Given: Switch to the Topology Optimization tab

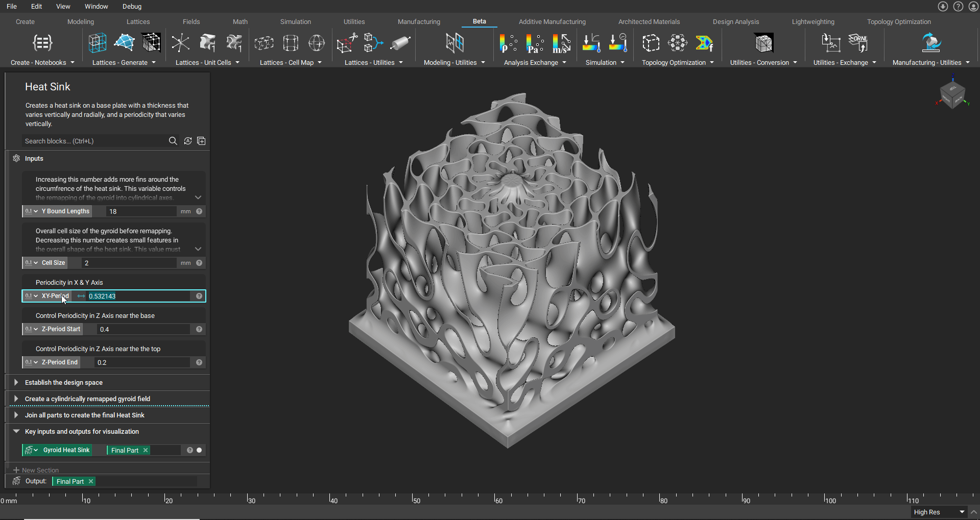Looking at the screenshot, I should (x=899, y=22).
